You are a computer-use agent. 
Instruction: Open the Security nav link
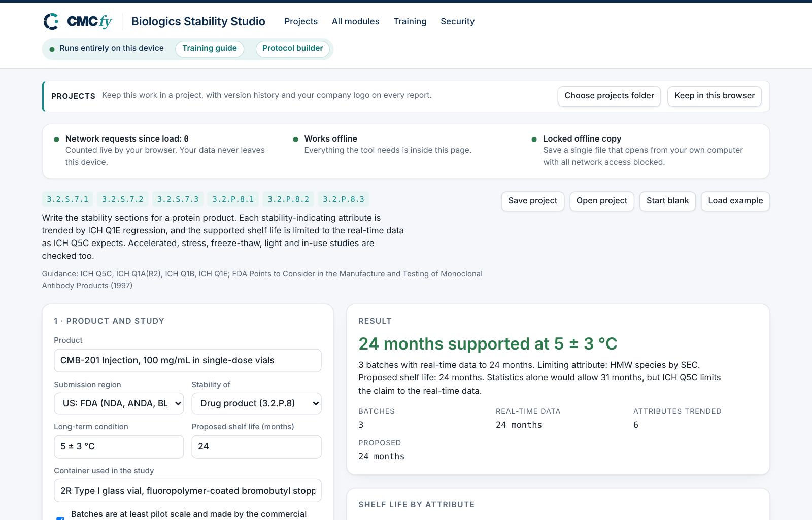coord(457,21)
